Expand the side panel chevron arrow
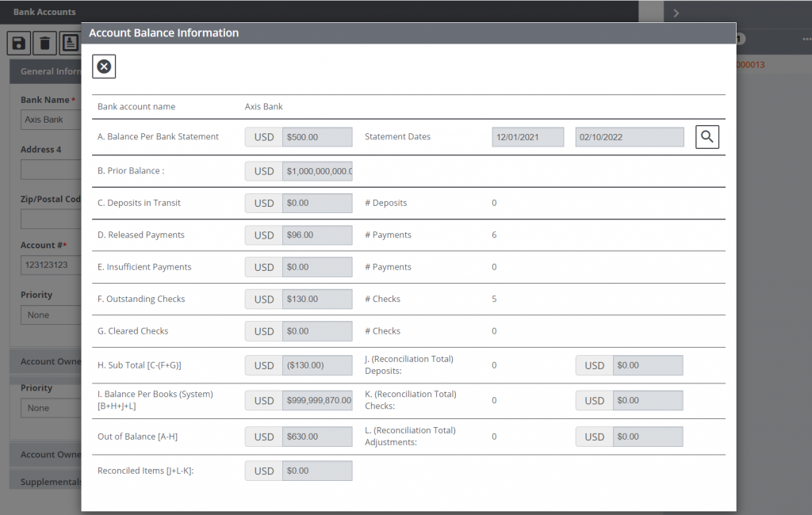 tap(676, 13)
